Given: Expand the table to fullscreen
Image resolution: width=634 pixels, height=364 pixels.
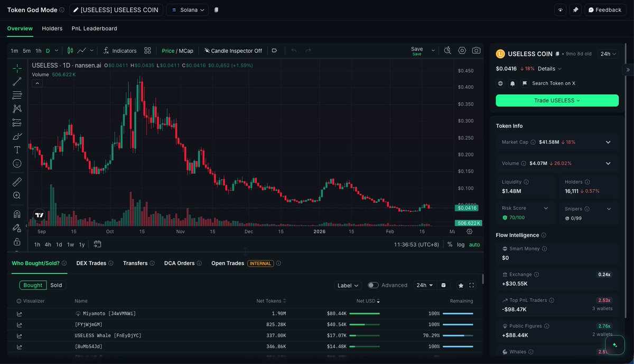Looking at the screenshot, I should (x=472, y=285).
